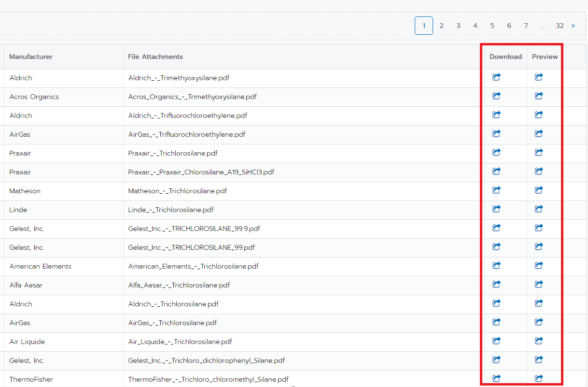Click Alfa_Aesar_-_Trichlorosilane.pdf filename
Viewport: 588px width, 387px height.
coord(179,285)
